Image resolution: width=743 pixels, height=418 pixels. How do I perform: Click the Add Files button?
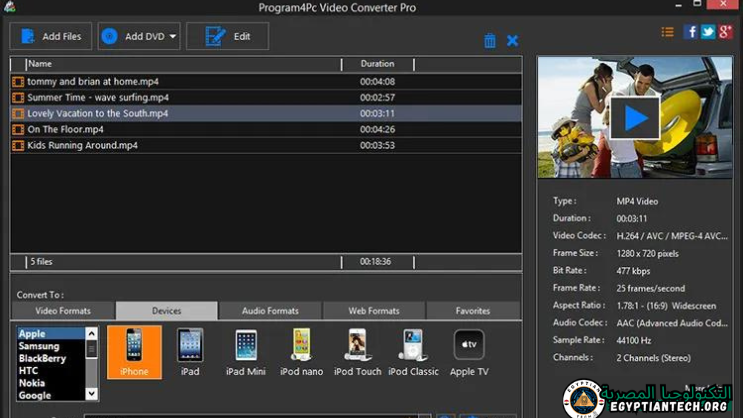click(51, 37)
